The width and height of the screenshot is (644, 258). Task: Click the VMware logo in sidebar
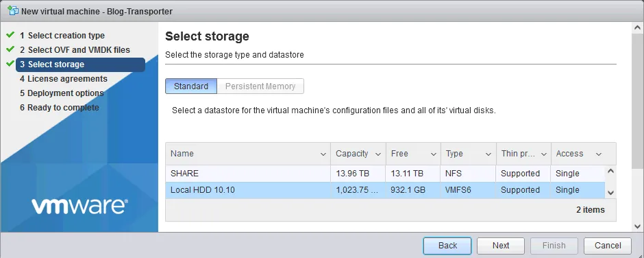pyautogui.click(x=79, y=206)
